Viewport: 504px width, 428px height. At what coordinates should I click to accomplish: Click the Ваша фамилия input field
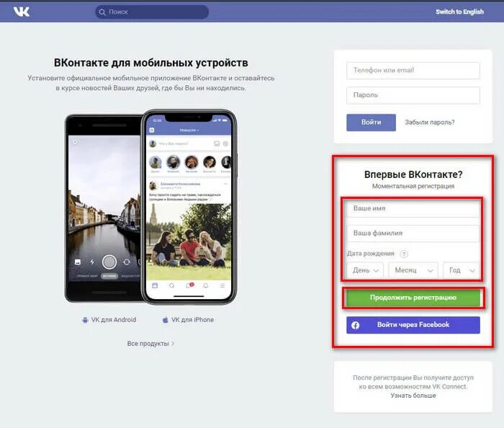413,233
